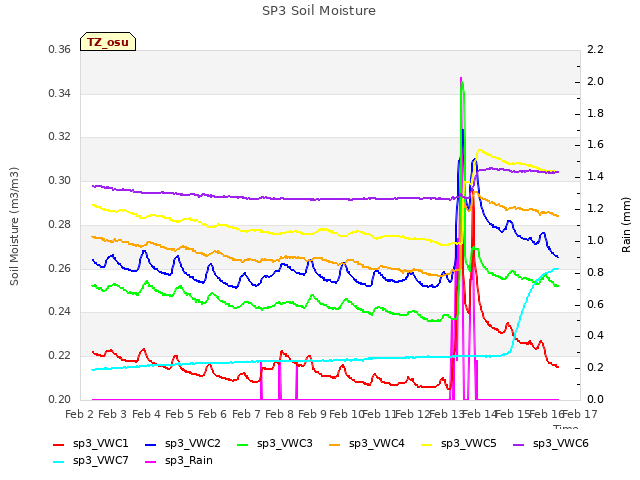
Task: Click the blue sp3_VWC2 legend swatch
Action: coord(151,444)
